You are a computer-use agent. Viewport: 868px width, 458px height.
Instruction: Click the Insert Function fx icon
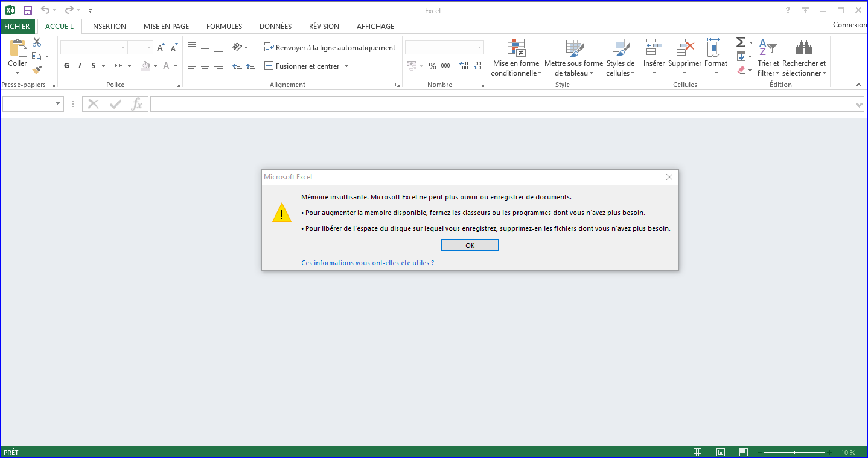(x=137, y=104)
